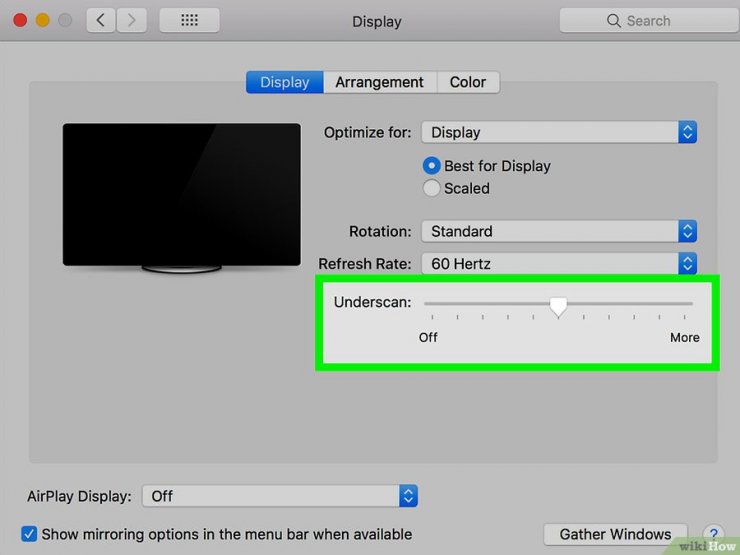Viewport: 740px width, 555px height.
Task: Open the Refresh Rate dropdown
Action: pos(559,263)
